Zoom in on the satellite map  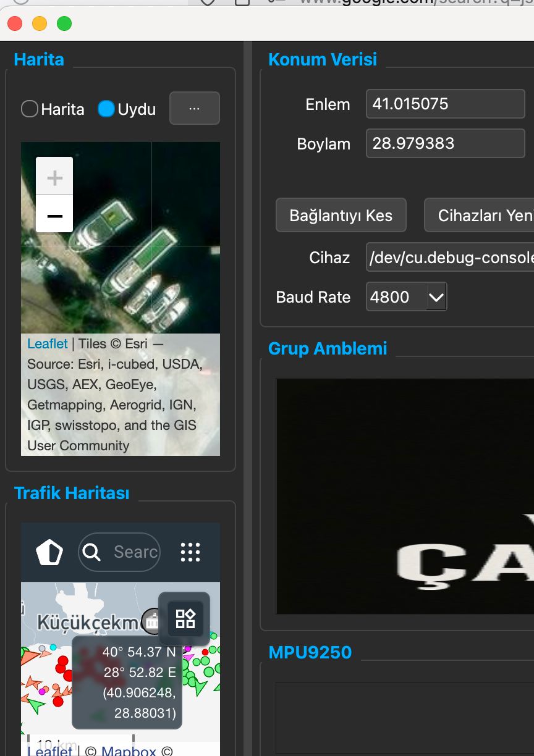click(x=54, y=177)
